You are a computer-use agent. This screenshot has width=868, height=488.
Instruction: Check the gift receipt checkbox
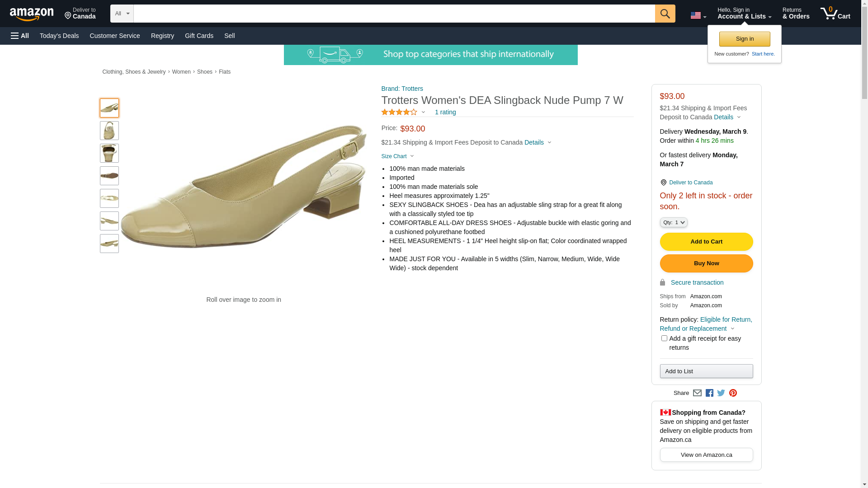coord(664,338)
